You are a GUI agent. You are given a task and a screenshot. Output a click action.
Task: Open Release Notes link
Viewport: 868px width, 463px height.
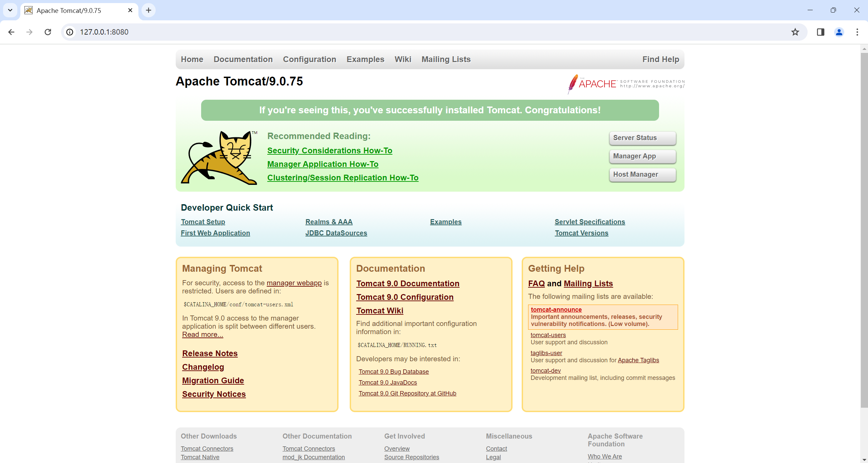(x=210, y=353)
